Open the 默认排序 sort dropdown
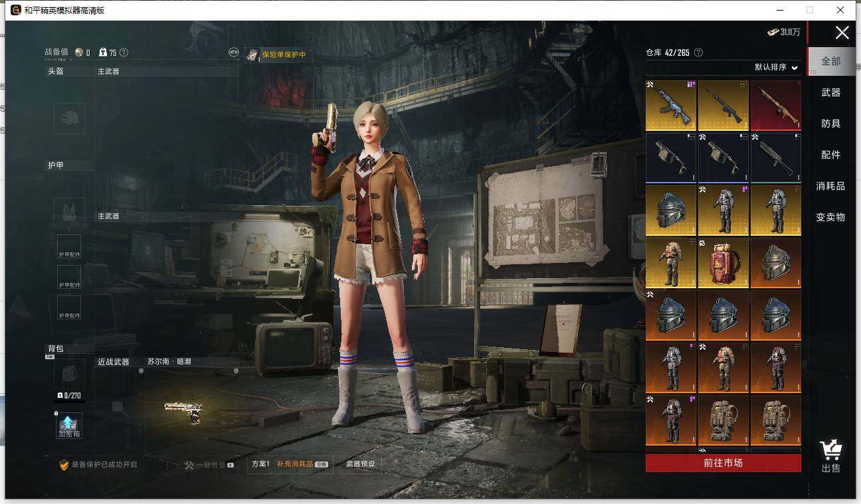 point(776,67)
